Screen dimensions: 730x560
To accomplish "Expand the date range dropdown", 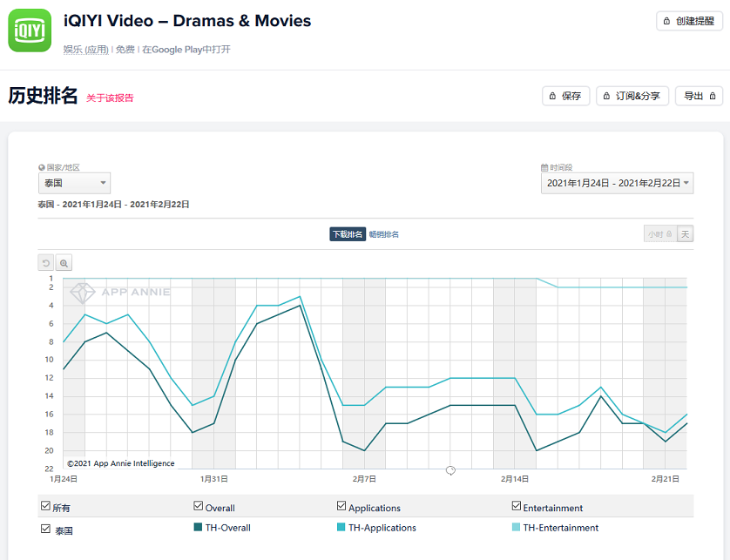I will (x=617, y=183).
